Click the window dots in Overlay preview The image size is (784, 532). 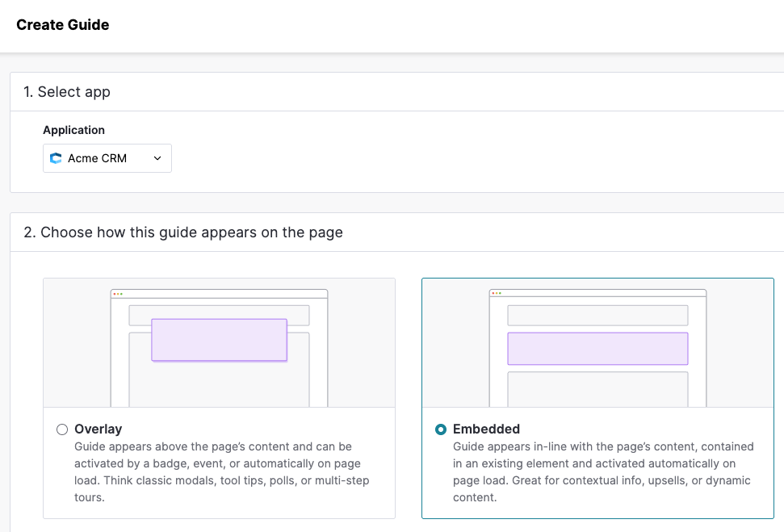point(118,294)
